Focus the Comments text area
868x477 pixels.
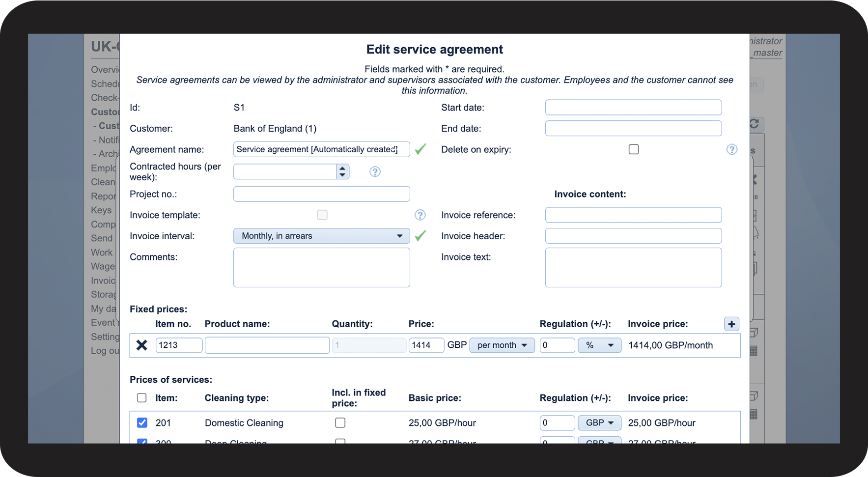pos(321,267)
